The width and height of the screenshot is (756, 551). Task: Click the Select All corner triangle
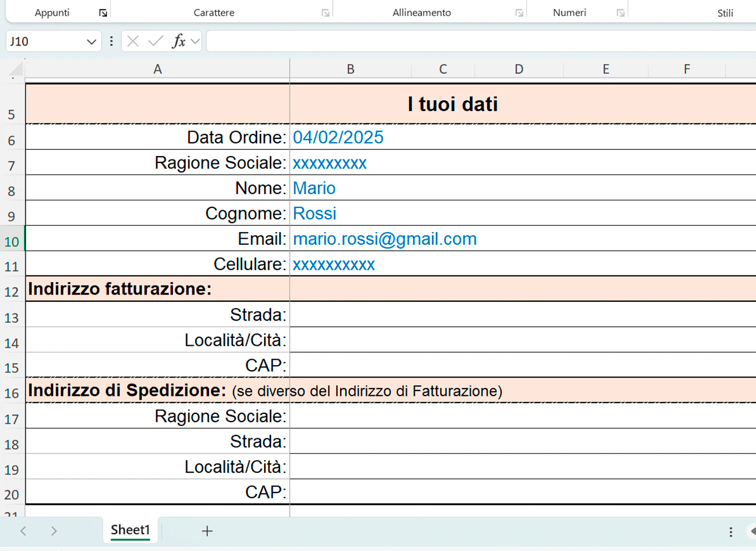point(16,69)
